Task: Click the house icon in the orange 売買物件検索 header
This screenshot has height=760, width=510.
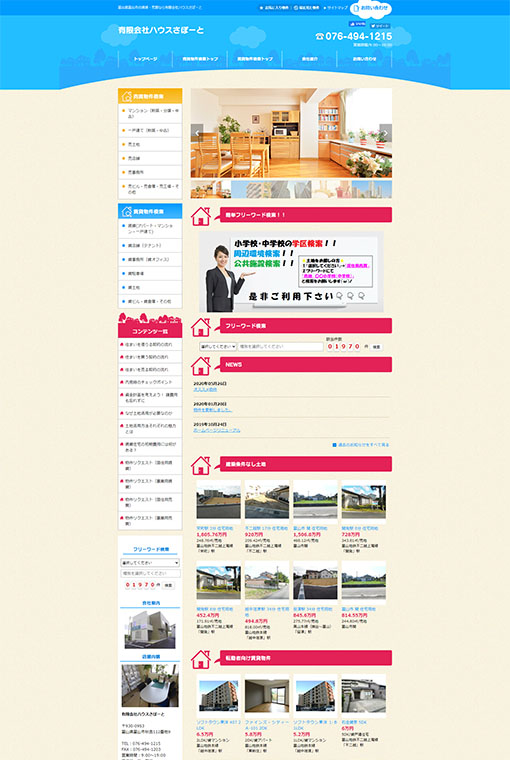Action: click(x=127, y=96)
